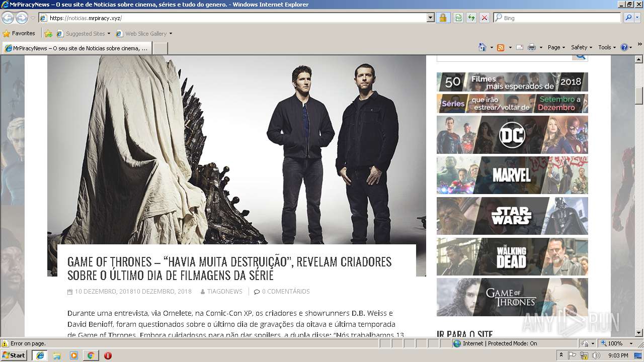Expand the Feeds dropdown arrow

pyautogui.click(x=510, y=47)
